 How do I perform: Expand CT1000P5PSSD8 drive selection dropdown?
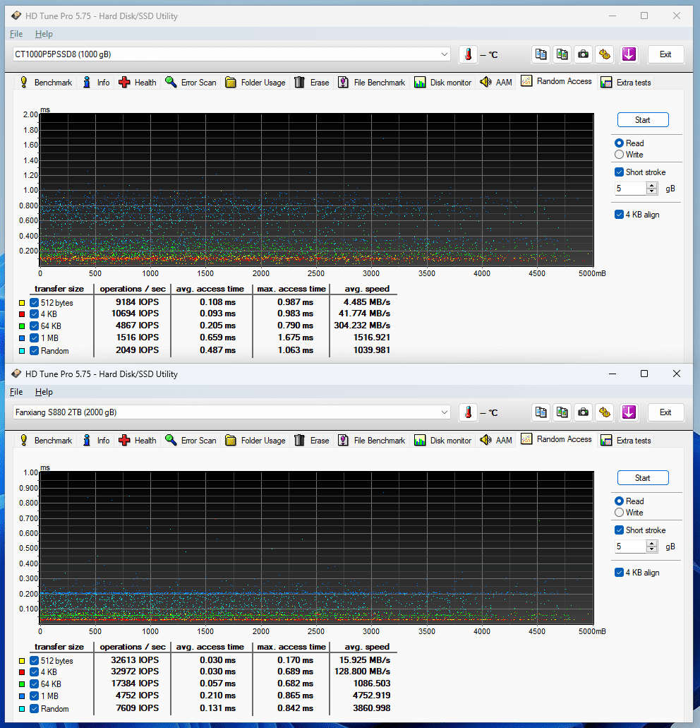point(444,54)
